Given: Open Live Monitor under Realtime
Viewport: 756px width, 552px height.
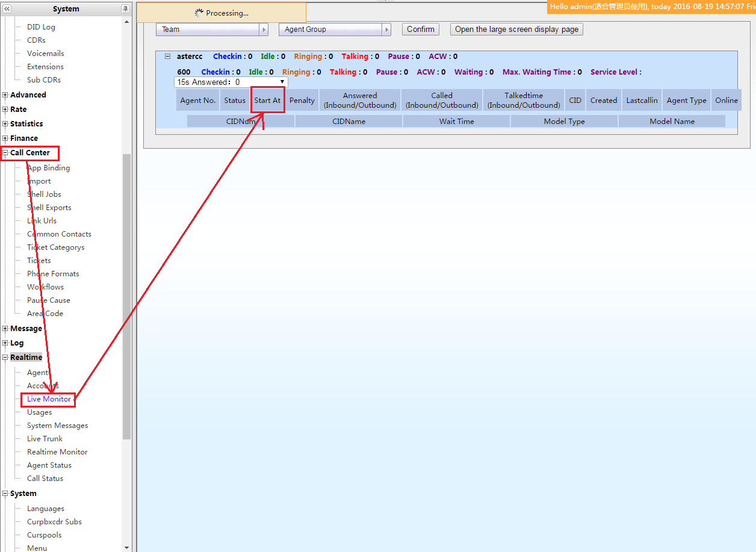Looking at the screenshot, I should click(49, 399).
